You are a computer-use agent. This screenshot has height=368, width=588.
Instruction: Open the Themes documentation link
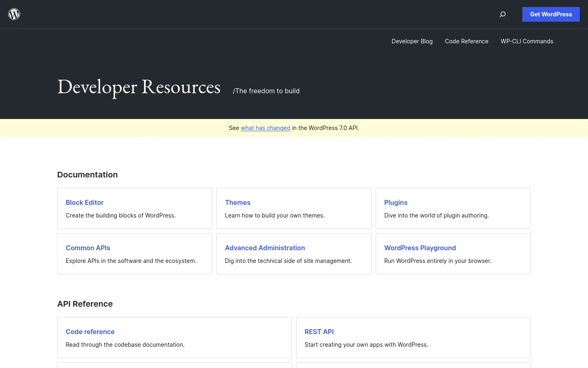click(238, 202)
